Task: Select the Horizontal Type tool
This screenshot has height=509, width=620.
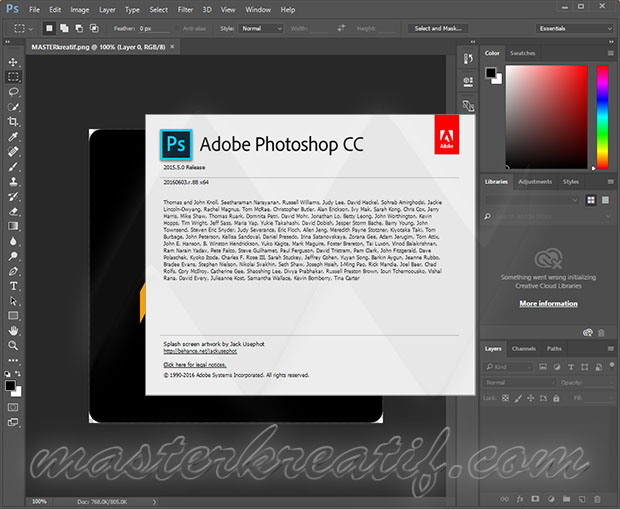Action: pos(13,286)
